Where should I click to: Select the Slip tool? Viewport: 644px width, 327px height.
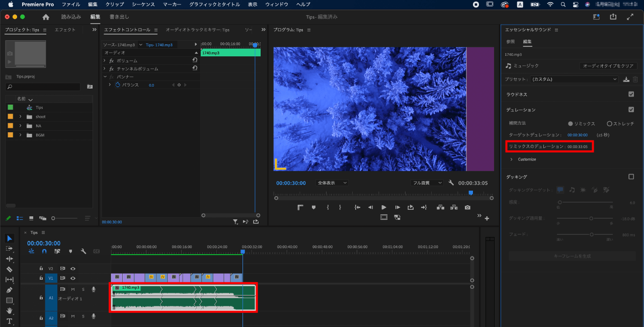(x=10, y=280)
